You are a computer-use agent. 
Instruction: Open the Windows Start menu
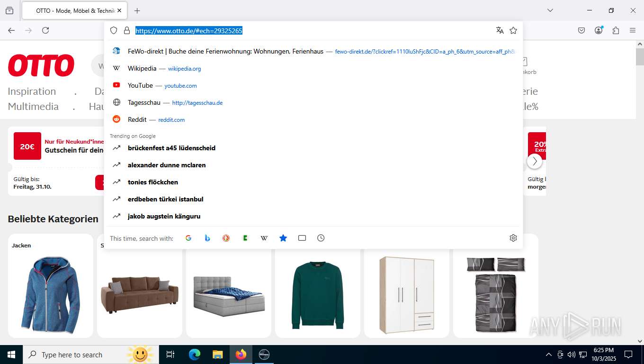point(11,355)
